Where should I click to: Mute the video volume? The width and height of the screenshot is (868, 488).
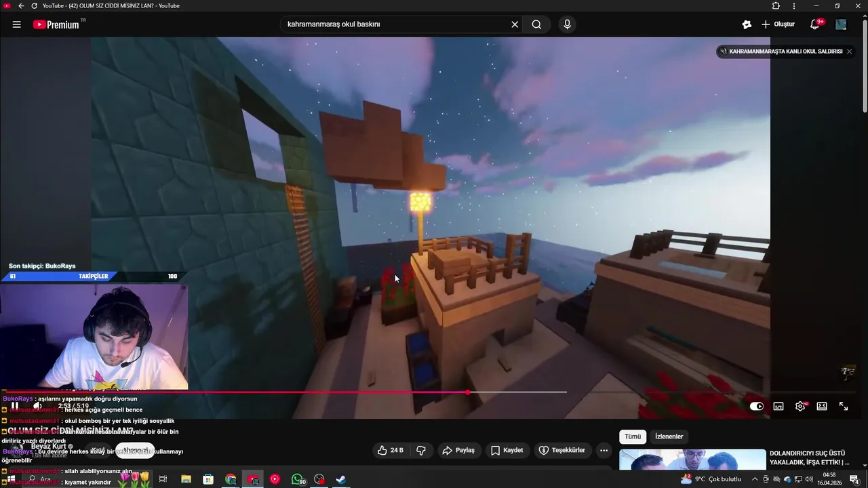[x=37, y=406]
